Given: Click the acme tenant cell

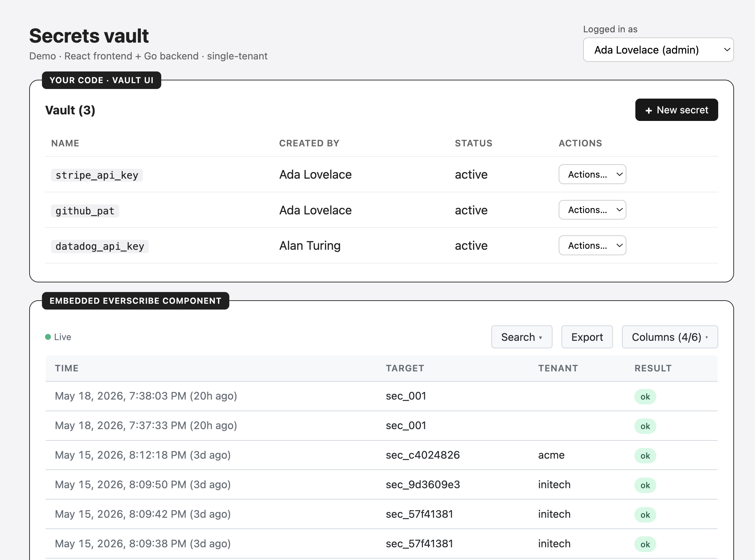Looking at the screenshot, I should coord(551,455).
